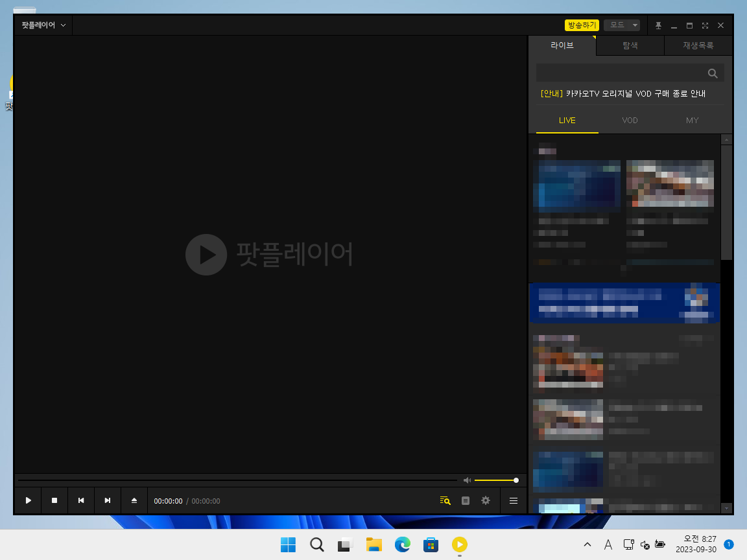Open the muted volume tray icon
Image resolution: width=747 pixels, height=560 pixels.
click(645, 544)
